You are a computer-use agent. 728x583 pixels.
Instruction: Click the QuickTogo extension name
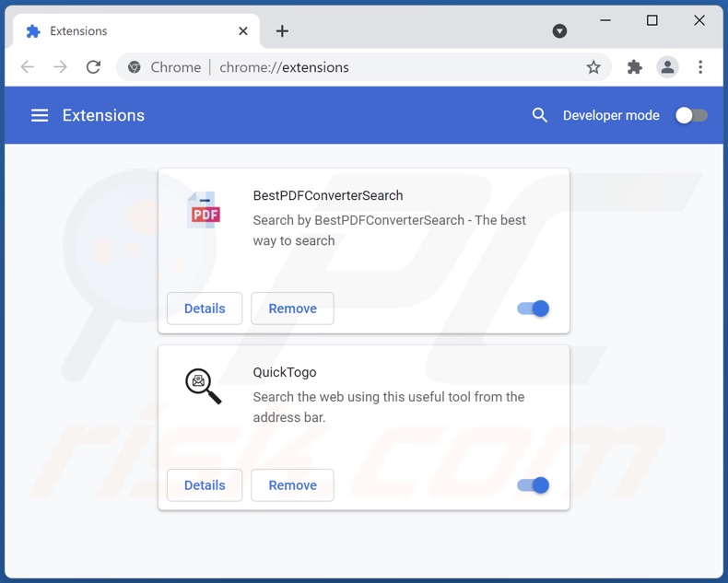pyautogui.click(x=285, y=372)
